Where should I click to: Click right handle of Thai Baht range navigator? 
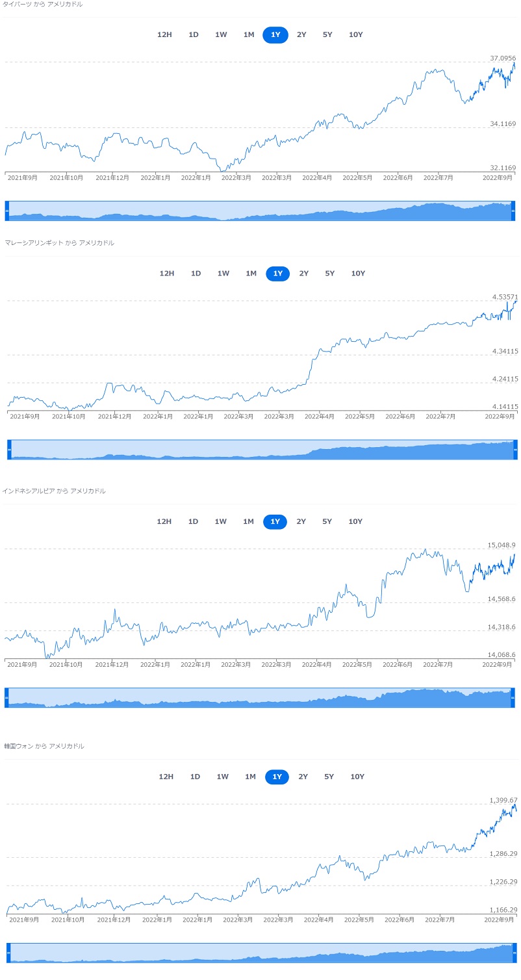(513, 211)
